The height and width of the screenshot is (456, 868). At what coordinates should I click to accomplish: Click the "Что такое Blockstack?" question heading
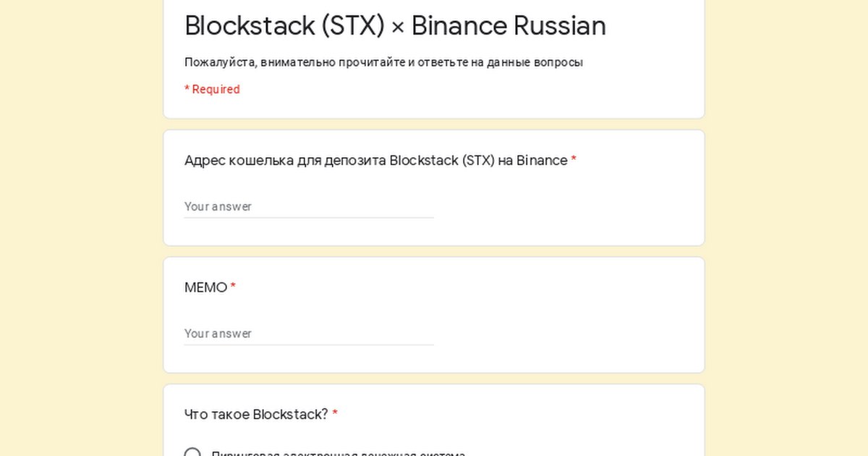click(256, 415)
